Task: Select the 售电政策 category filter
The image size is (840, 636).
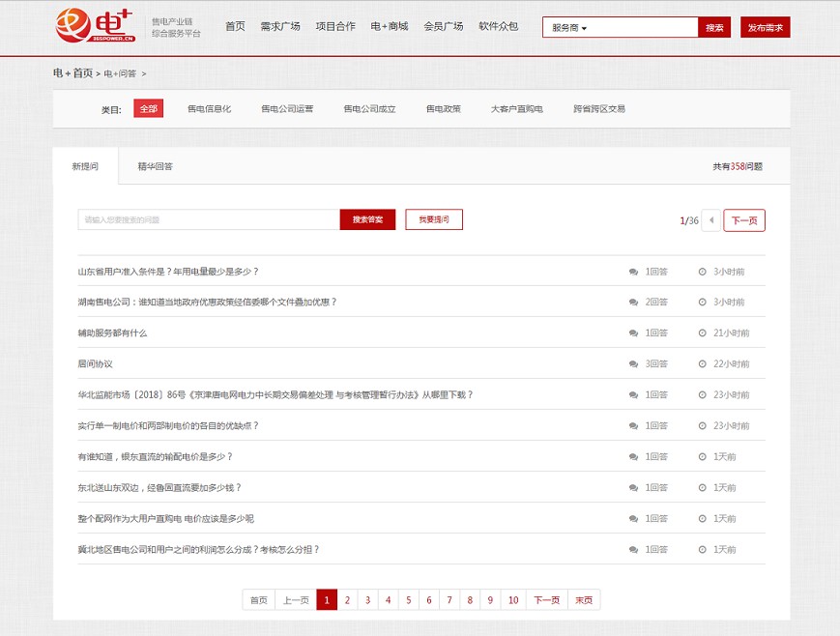Action: [443, 108]
